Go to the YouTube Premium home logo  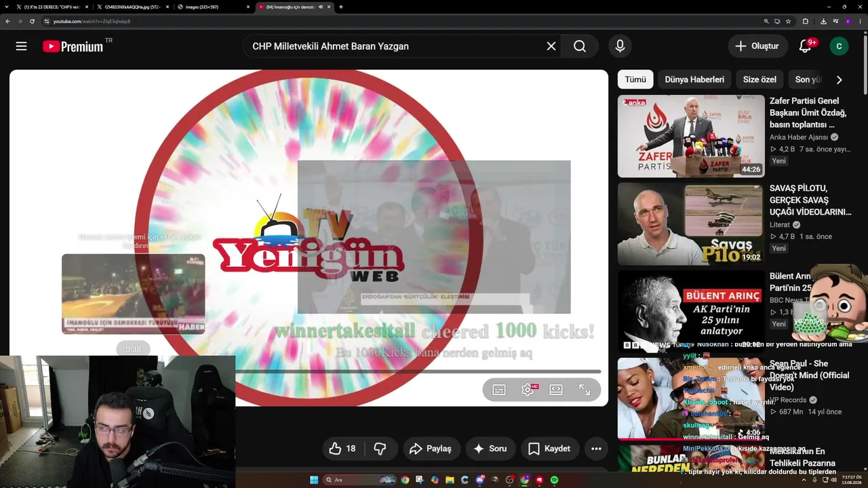point(73,46)
